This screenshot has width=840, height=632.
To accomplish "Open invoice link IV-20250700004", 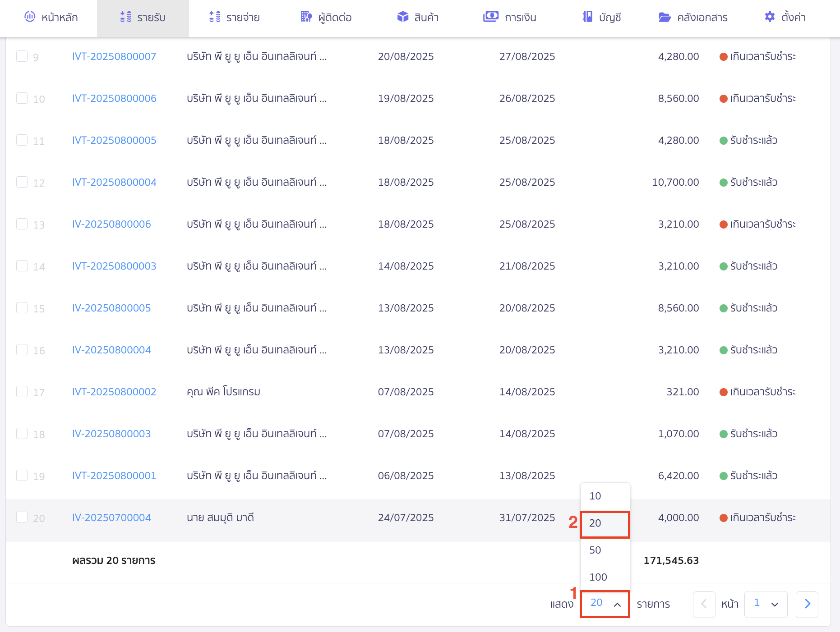I will click(x=111, y=518).
